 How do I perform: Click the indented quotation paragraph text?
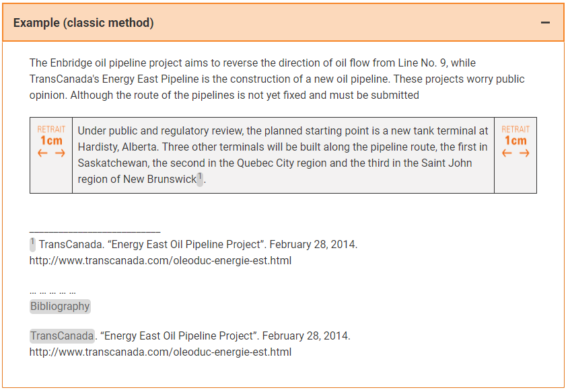(x=283, y=155)
